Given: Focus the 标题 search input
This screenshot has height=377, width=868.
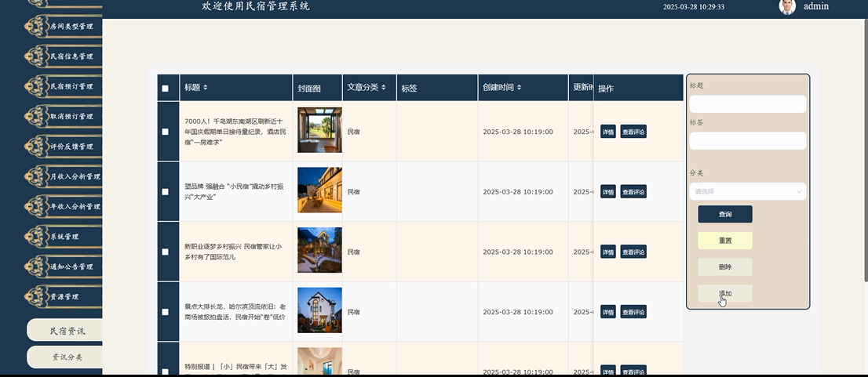Looking at the screenshot, I should coord(747,104).
